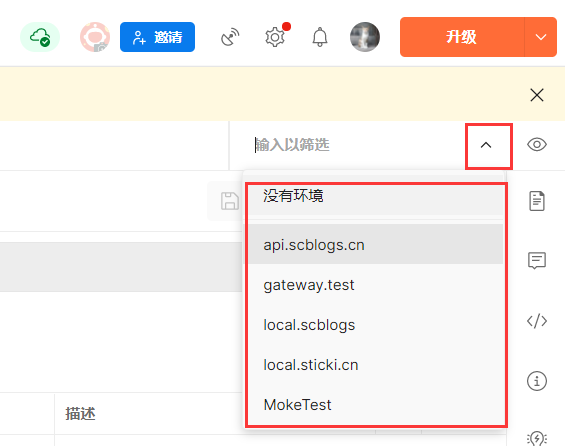The height and width of the screenshot is (446, 565).
Task: Open the notifications bell
Action: coord(320,37)
